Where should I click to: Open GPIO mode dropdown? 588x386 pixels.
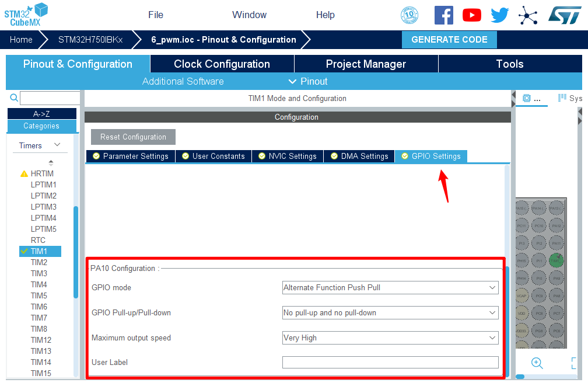point(390,287)
